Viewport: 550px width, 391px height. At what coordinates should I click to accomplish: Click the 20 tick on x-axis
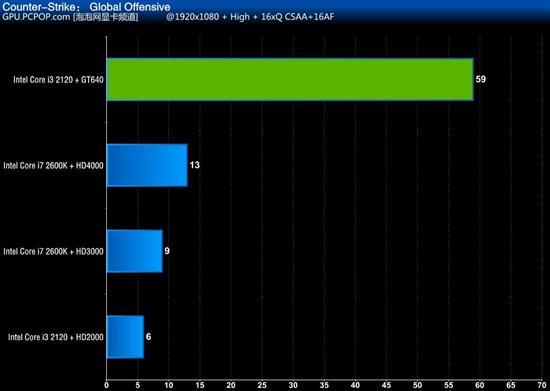231,385
